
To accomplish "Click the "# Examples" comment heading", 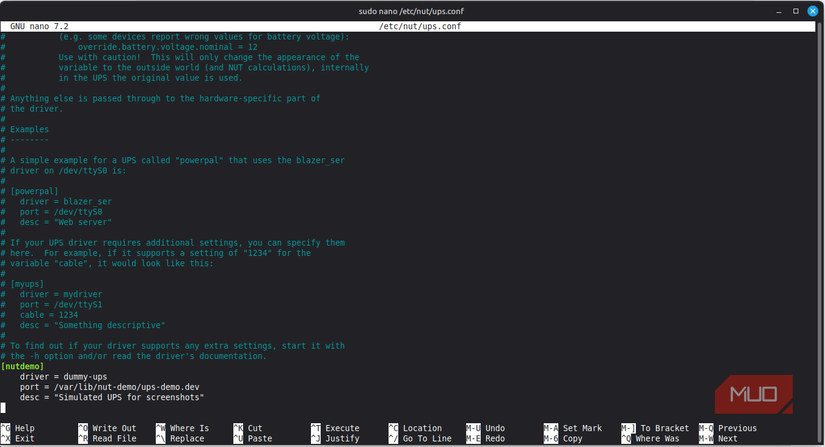I will click(25, 129).
